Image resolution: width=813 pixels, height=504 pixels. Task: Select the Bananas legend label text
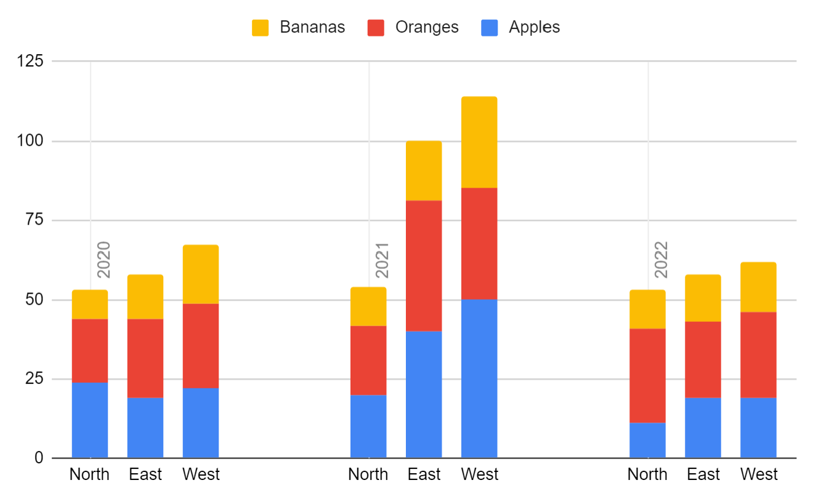pyautogui.click(x=312, y=28)
